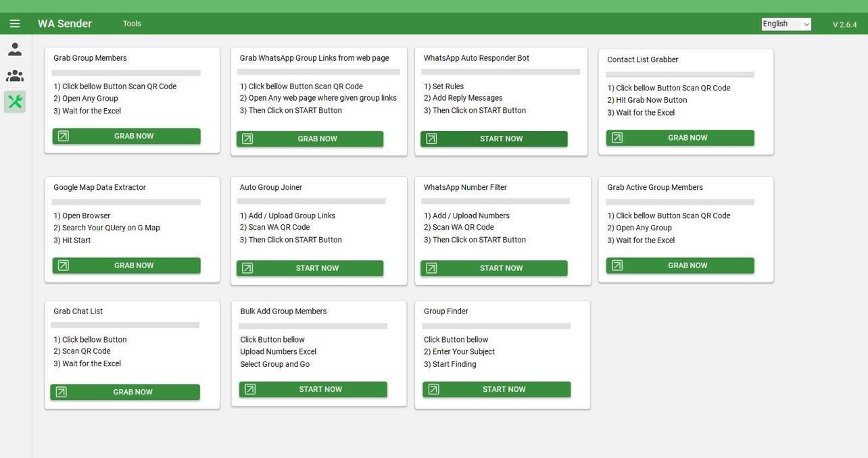Click the WhatsApp Number Filter title

465,187
